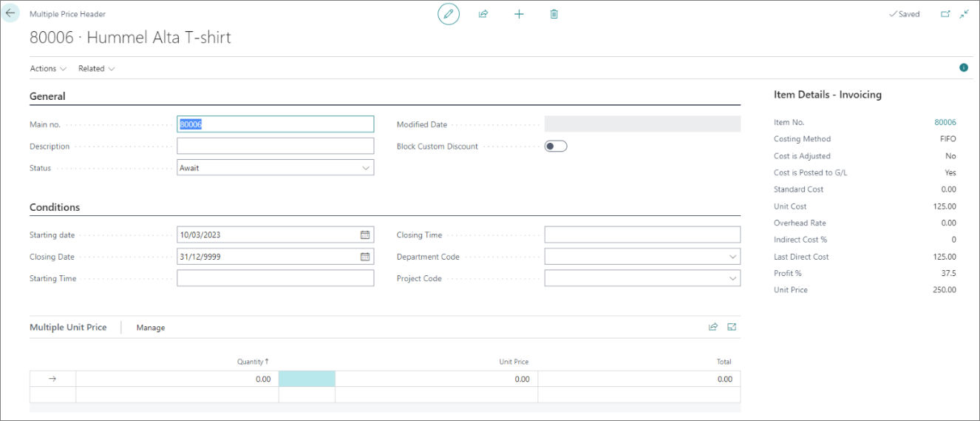The width and height of the screenshot is (980, 421).
Task: Click Cost is Posted to G/L value Yes
Action: pos(950,172)
